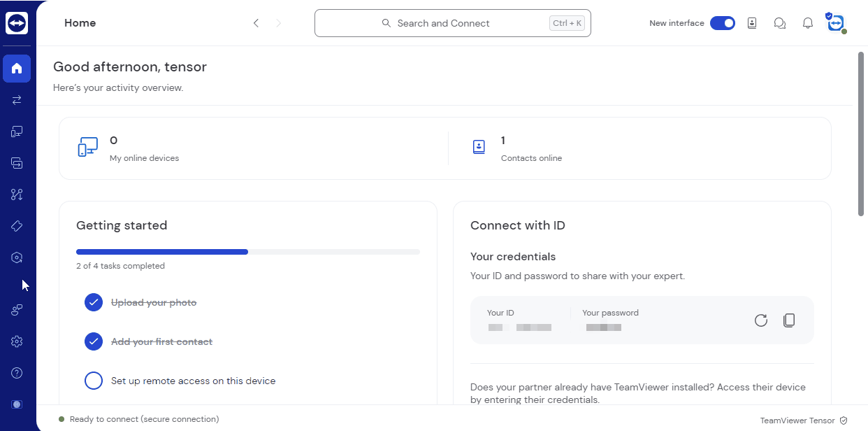Check off Set up remote access task
The image size is (868, 431).
pyautogui.click(x=93, y=380)
